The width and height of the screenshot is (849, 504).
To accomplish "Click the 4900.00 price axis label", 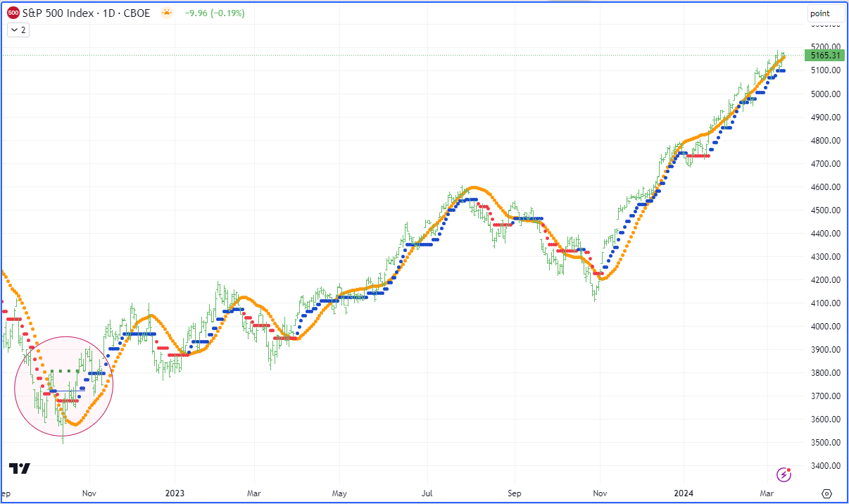I will (x=826, y=117).
